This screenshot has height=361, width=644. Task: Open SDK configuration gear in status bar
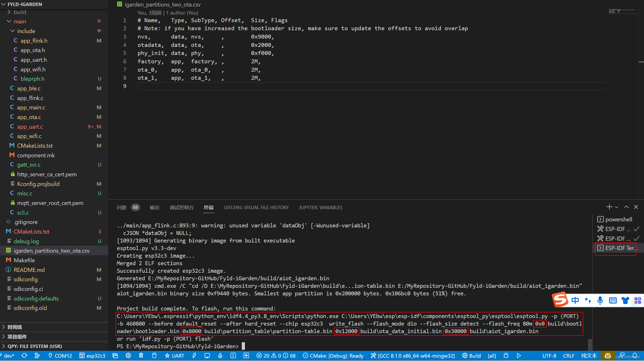128,356
